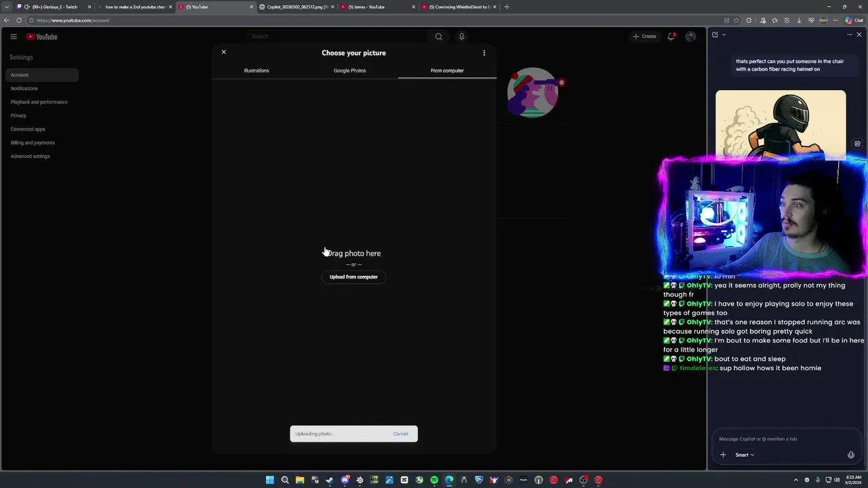Cancel the photo upload

[x=400, y=434]
